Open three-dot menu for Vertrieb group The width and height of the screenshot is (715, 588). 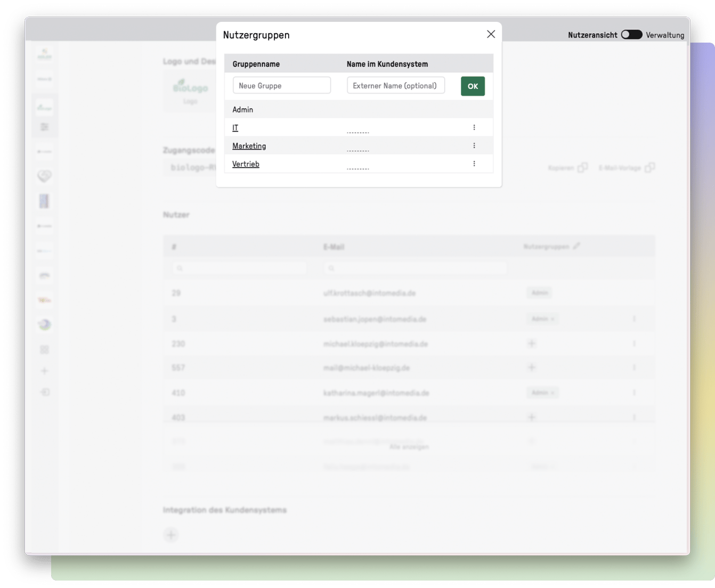coord(474,164)
